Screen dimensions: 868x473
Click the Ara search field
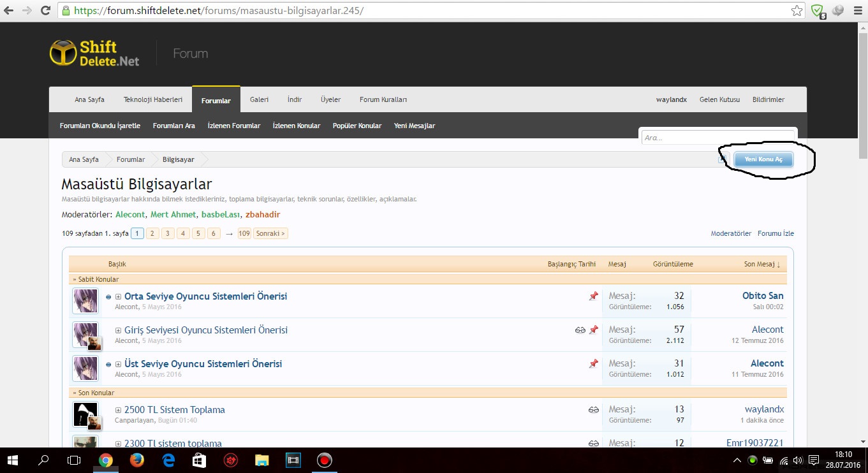717,138
